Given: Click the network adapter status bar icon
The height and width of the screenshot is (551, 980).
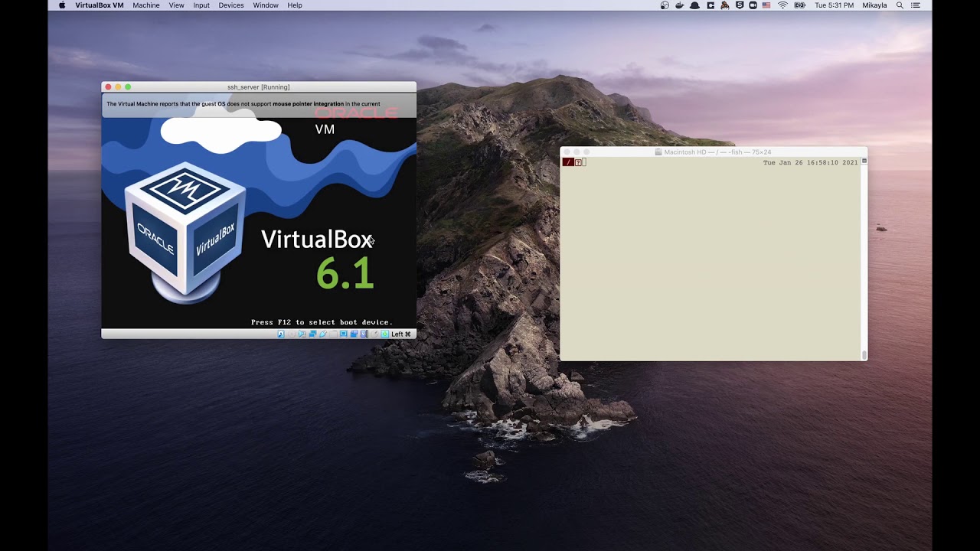Looking at the screenshot, I should tap(312, 334).
